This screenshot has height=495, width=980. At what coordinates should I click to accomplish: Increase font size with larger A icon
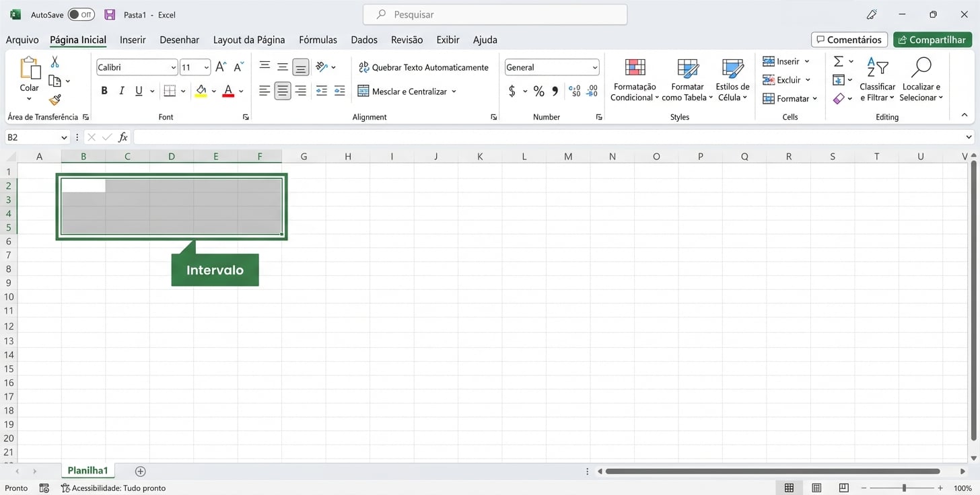[221, 67]
